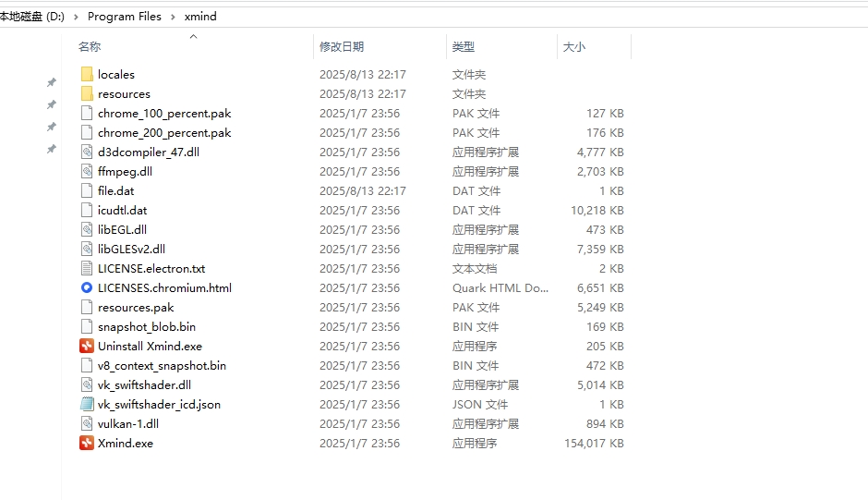Select vk_swiftshader_icd.json file name
This screenshot has height=500, width=868.
click(x=160, y=404)
